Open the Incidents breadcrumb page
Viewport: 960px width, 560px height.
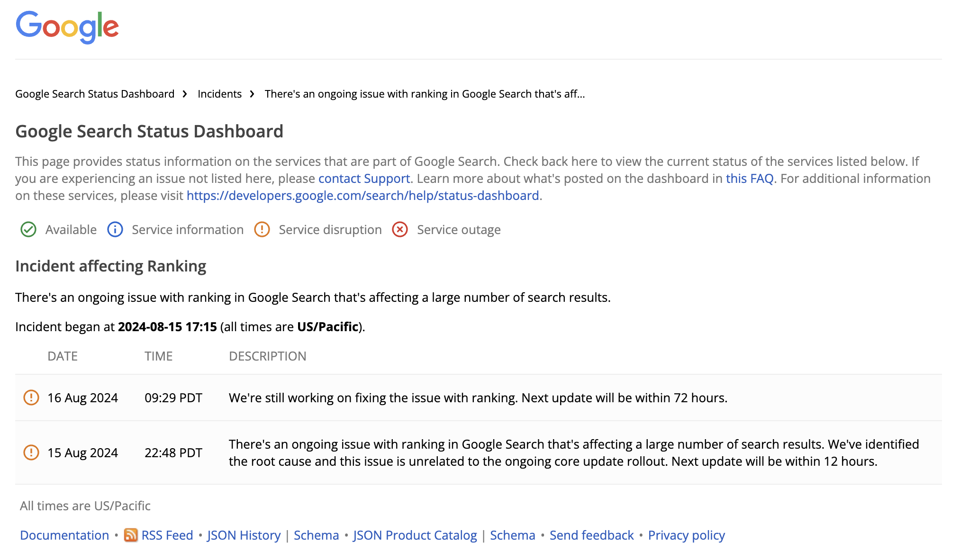[219, 94]
